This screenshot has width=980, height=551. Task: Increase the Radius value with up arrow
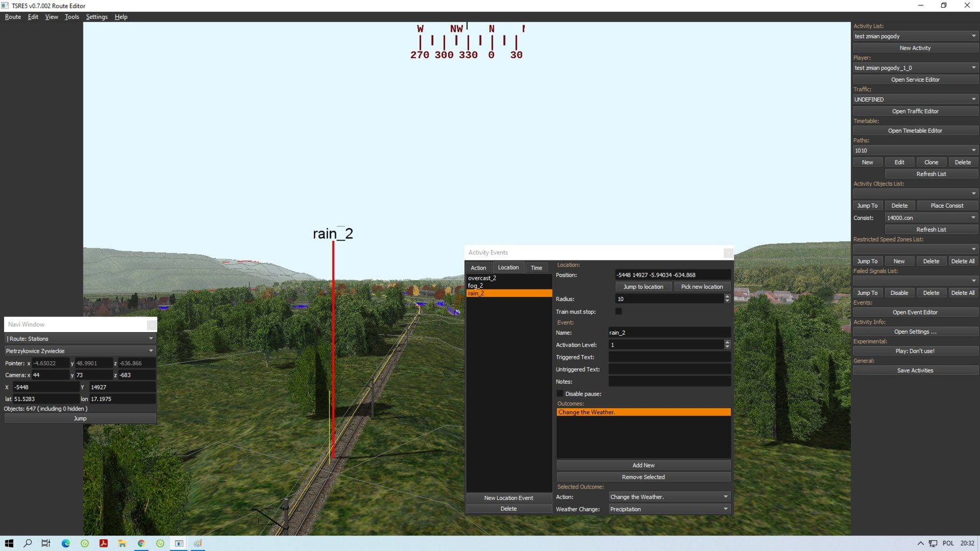click(727, 296)
